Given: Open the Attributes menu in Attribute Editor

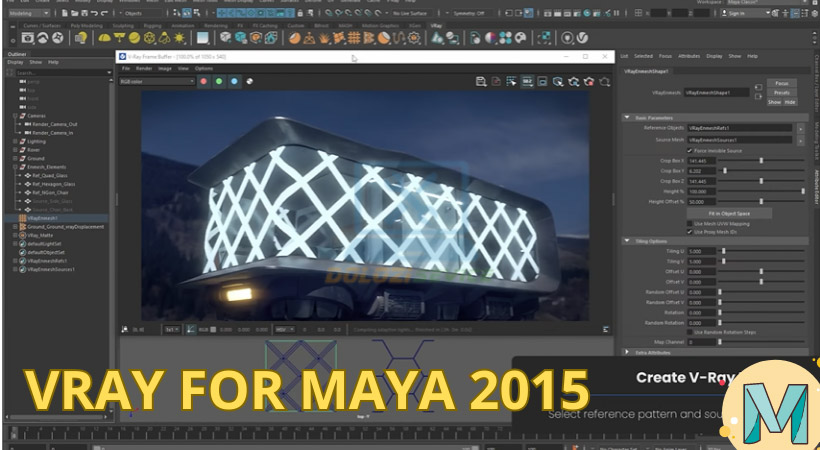Looking at the screenshot, I should [690, 56].
